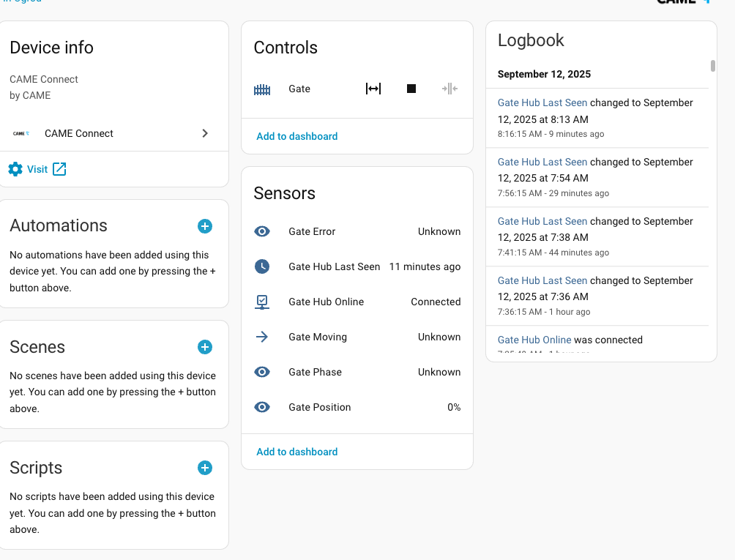The width and height of the screenshot is (735, 560).
Task: Add a new script with plus icon
Action: click(205, 468)
